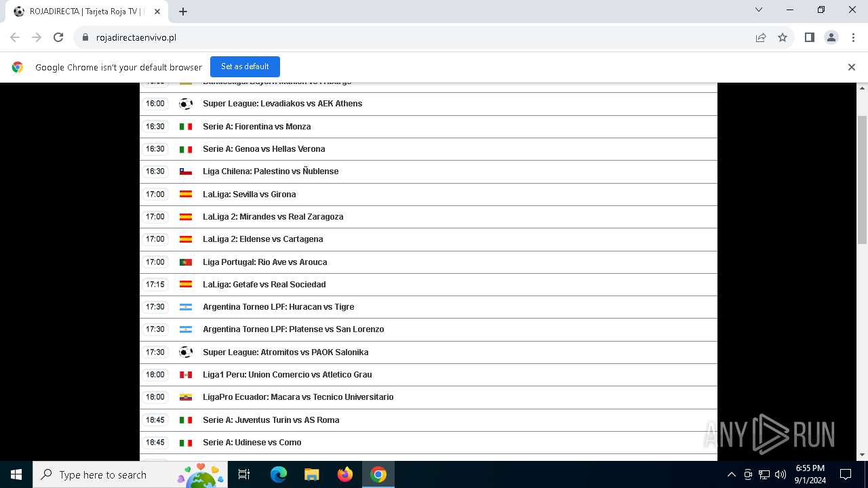The width and height of the screenshot is (868, 488).
Task: Open Argentina Torneo LPF: Huracan vs Tigre
Action: (x=429, y=307)
